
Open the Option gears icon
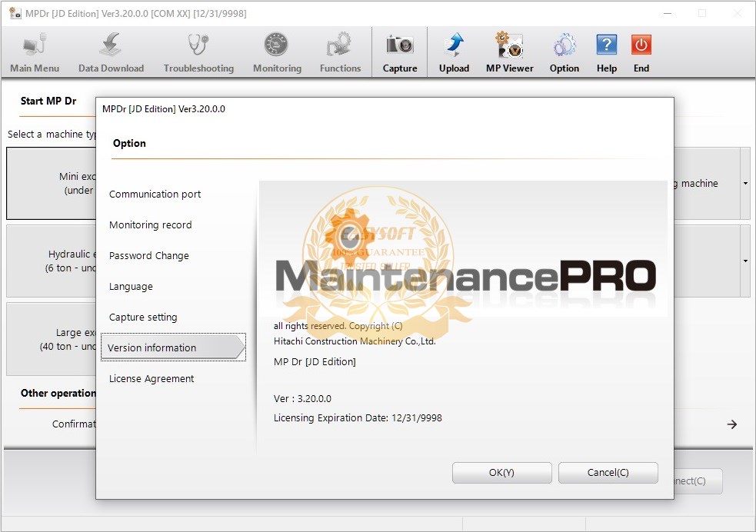pyautogui.click(x=564, y=52)
